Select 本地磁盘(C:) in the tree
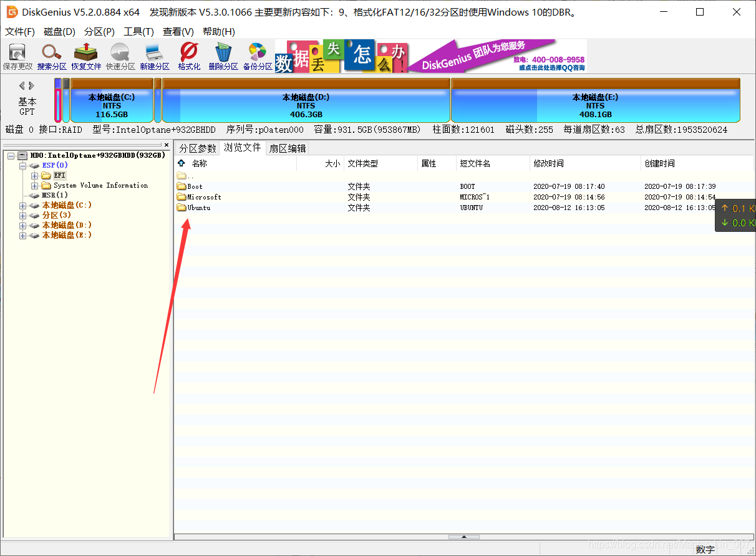Screen dimensions: 756x556 coord(67,205)
